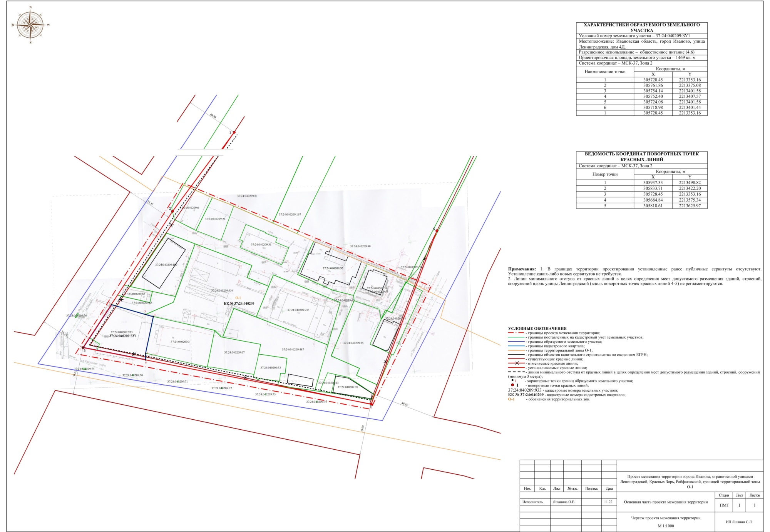770x532 pixels.
Task: Click the red-line coordinate '2213422.20'
Action: tap(690, 188)
